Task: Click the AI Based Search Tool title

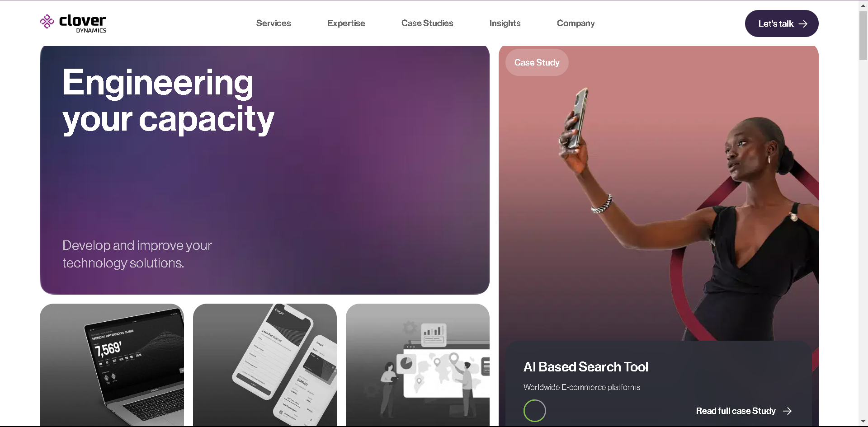Action: [586, 367]
